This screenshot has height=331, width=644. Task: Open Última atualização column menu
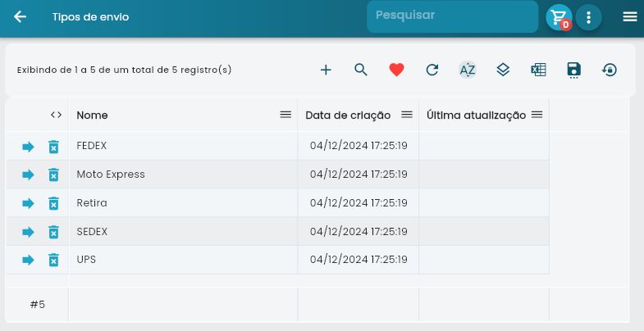click(x=537, y=115)
